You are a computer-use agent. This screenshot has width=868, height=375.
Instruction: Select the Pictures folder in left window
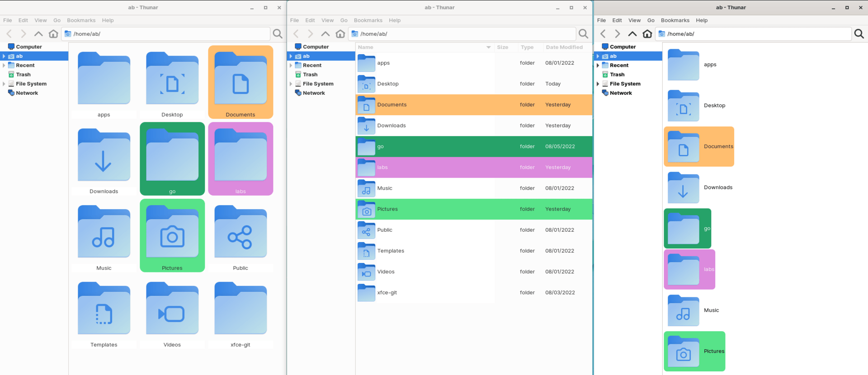172,236
